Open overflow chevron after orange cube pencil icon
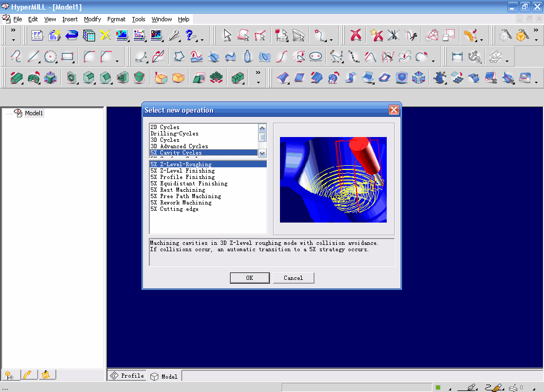 pos(535,30)
